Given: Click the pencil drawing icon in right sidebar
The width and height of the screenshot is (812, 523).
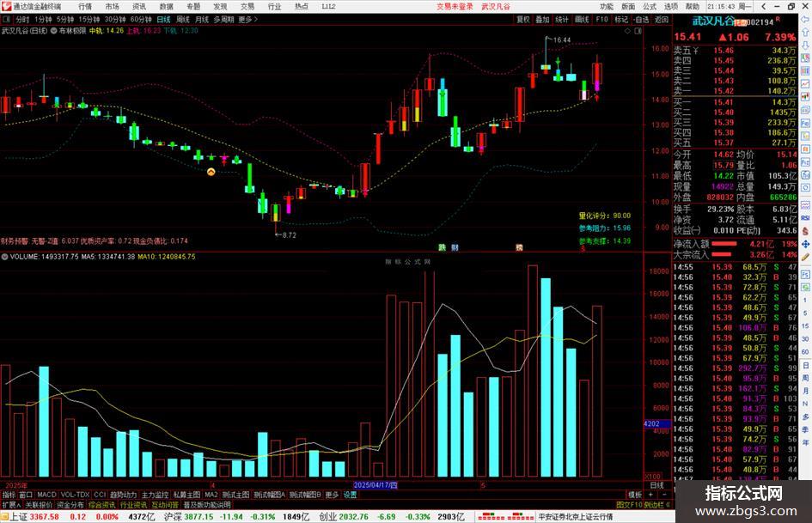Looking at the screenshot, I should (805, 257).
